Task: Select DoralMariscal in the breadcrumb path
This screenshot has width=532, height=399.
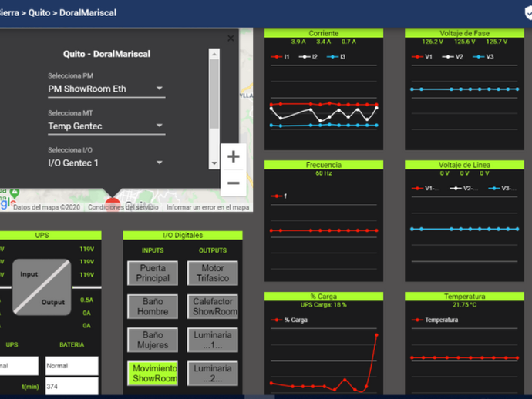Action: coord(88,13)
